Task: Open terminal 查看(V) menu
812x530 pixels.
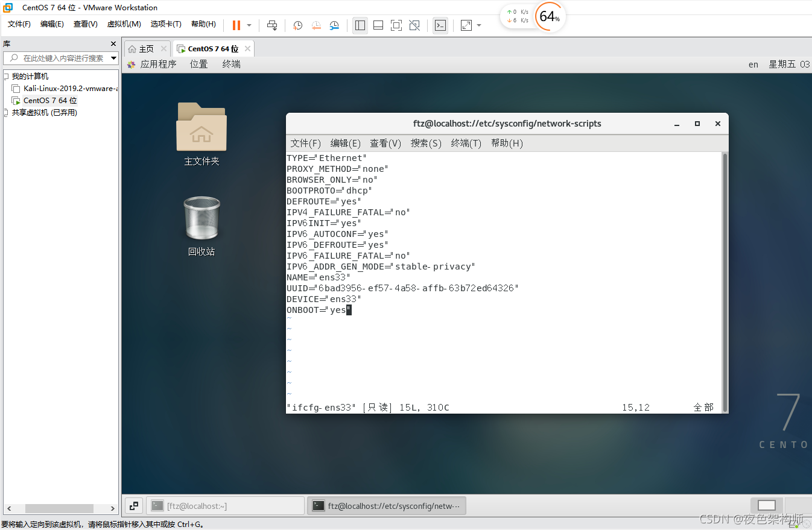Action: click(x=385, y=144)
